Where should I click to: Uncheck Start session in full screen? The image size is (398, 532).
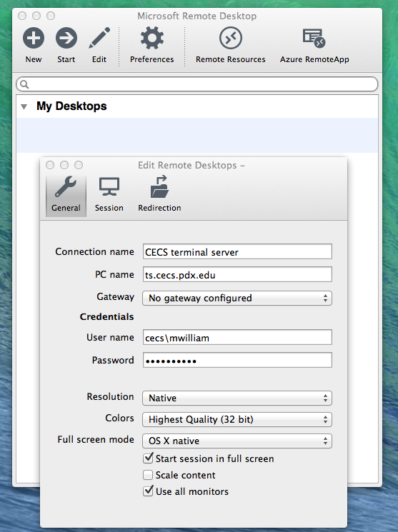(148, 458)
